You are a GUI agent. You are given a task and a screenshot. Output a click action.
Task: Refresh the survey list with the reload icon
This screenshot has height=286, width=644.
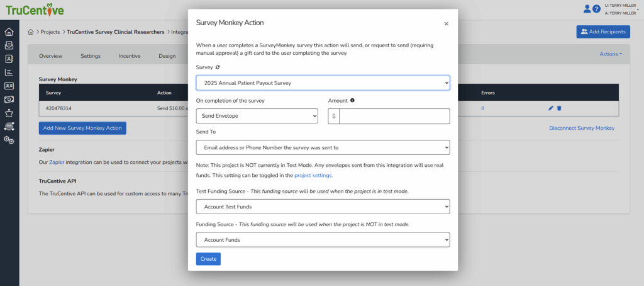[x=218, y=67]
